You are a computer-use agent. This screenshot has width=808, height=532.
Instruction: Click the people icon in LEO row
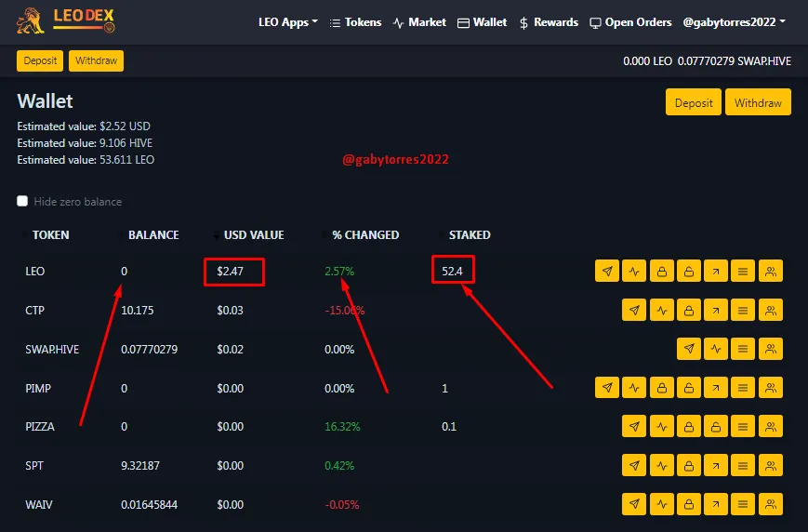click(x=771, y=272)
